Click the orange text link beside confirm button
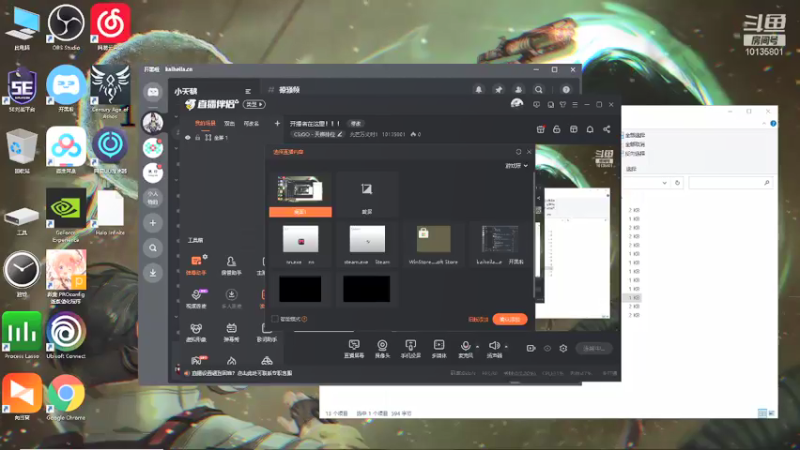The height and width of the screenshot is (450, 800). tap(478, 319)
